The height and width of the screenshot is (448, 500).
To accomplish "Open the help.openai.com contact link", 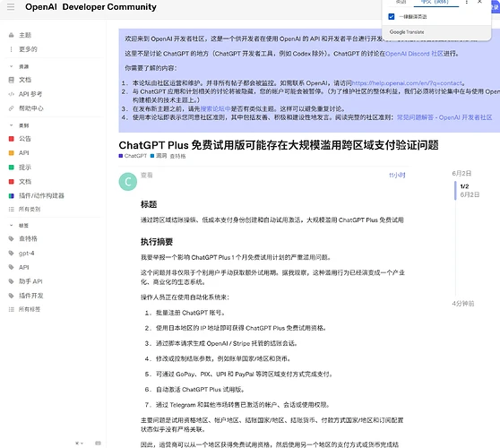I will 407,83.
